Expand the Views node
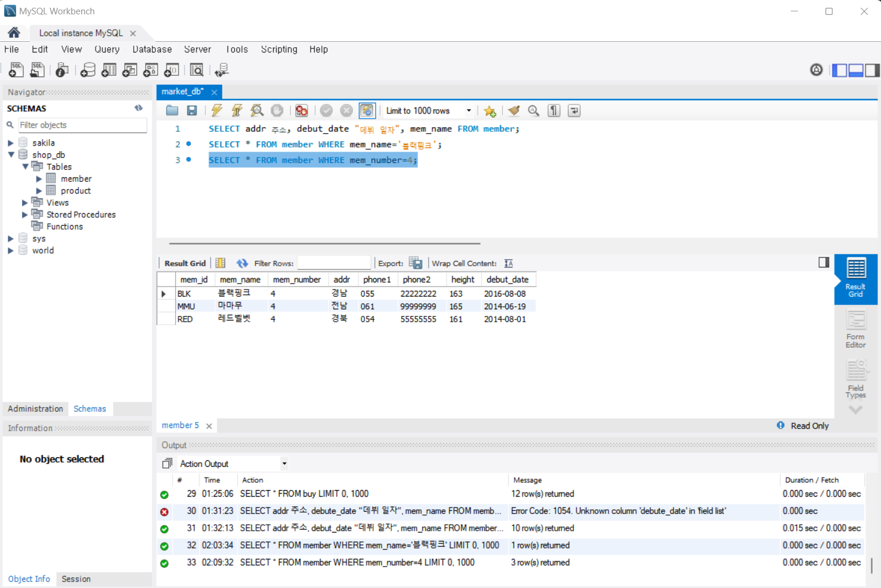 24,202
